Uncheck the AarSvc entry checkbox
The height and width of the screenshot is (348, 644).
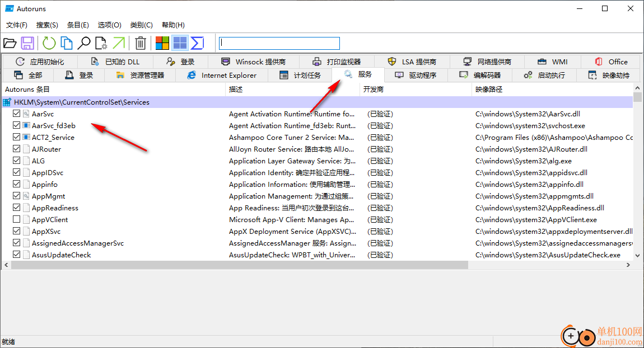(16, 114)
